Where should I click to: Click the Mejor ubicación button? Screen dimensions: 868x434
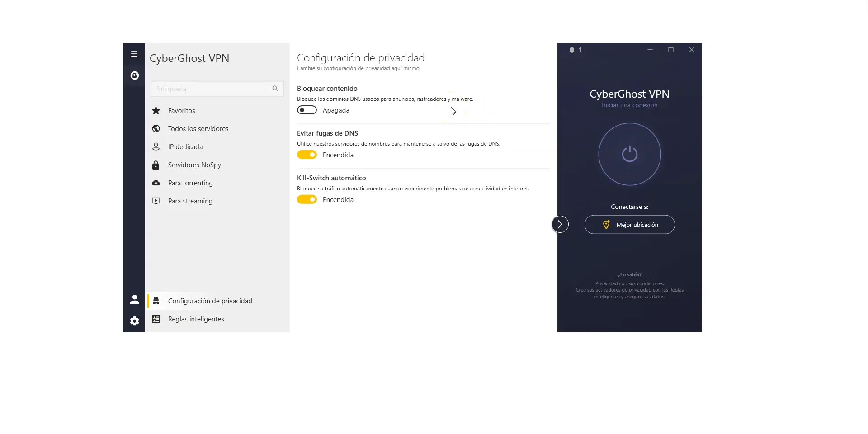(630, 225)
